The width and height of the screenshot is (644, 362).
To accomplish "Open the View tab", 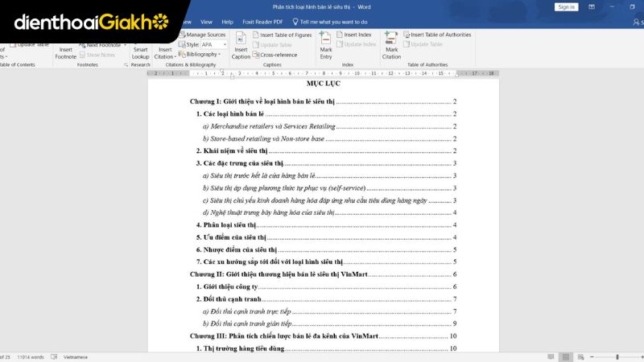I will (x=206, y=22).
